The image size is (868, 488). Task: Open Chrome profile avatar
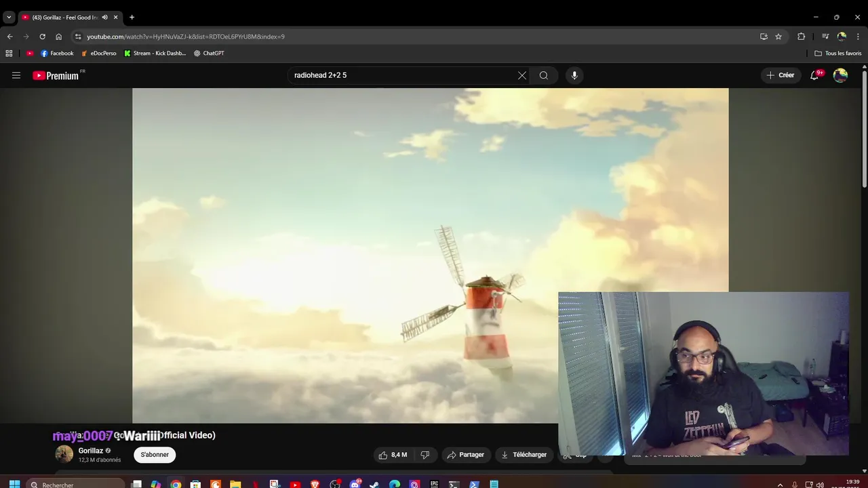(x=842, y=37)
